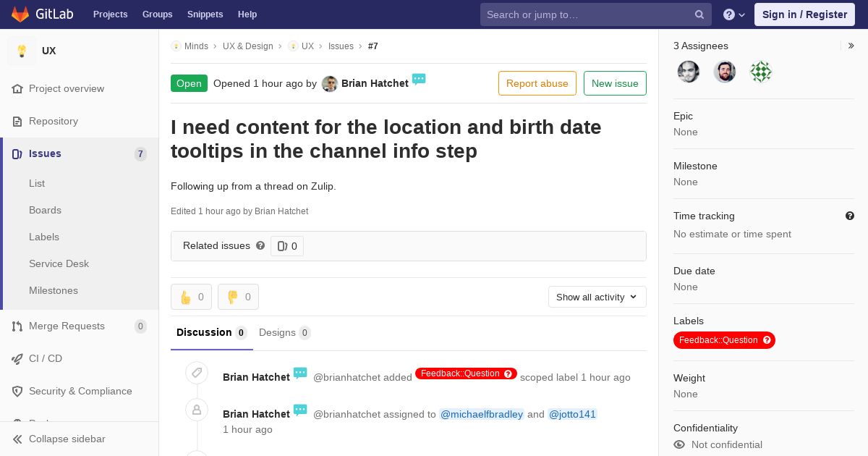This screenshot has width=868, height=456.
Task: Click Time tracking help icon
Action: click(x=850, y=216)
